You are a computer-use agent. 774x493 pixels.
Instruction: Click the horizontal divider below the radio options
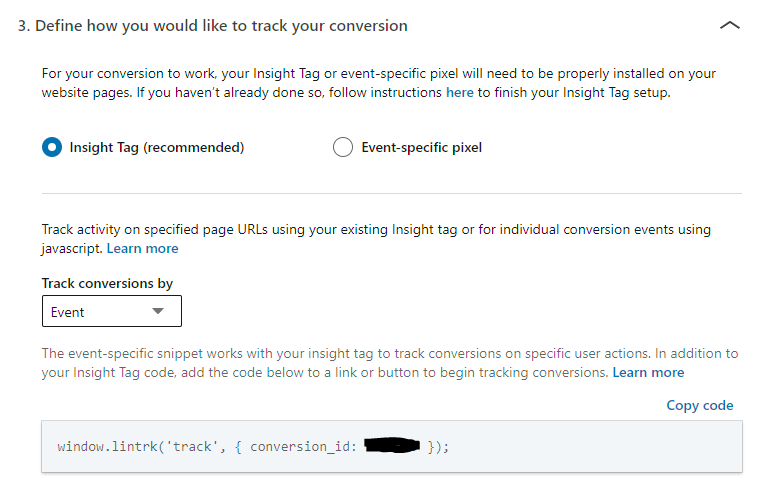click(x=392, y=193)
